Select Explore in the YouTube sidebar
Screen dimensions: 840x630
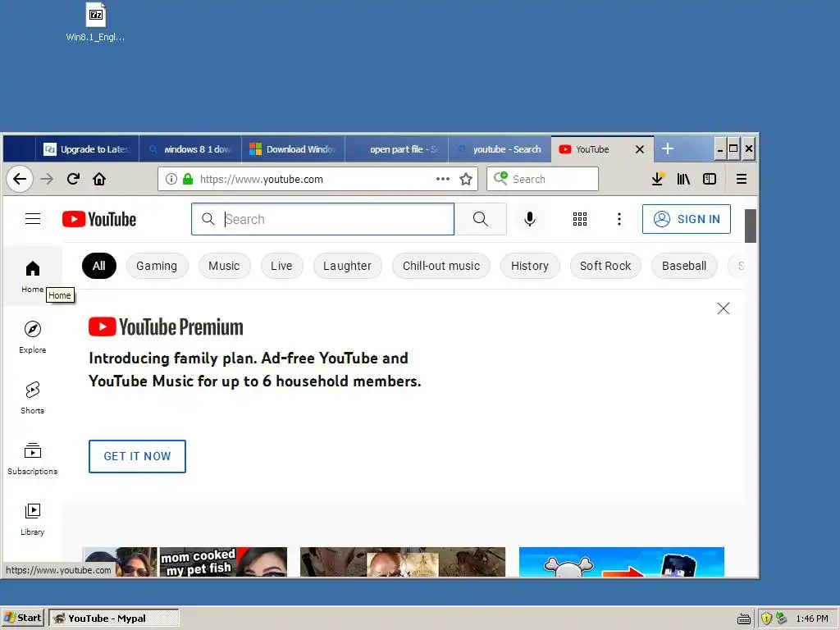pos(33,337)
